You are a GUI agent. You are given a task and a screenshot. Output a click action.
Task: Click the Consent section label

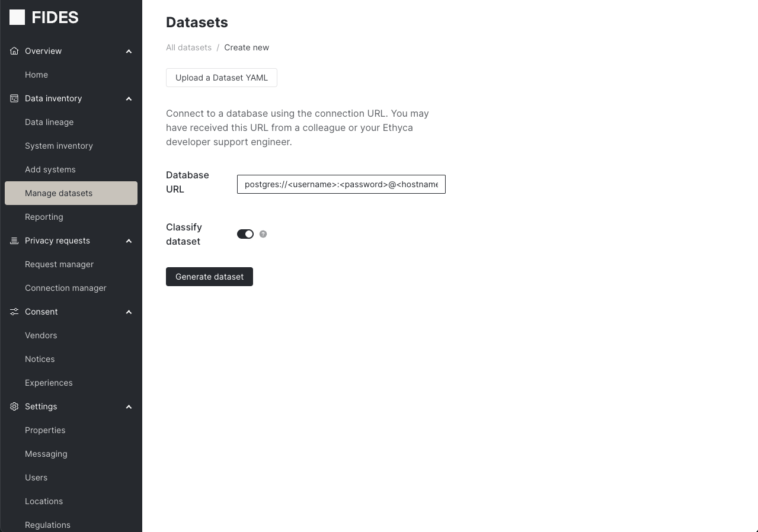pyautogui.click(x=41, y=312)
